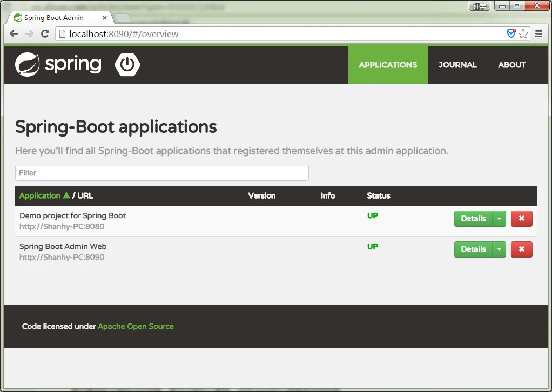
Task: Click the http://Shanhy-PC:8090 URL text
Action: [62, 257]
